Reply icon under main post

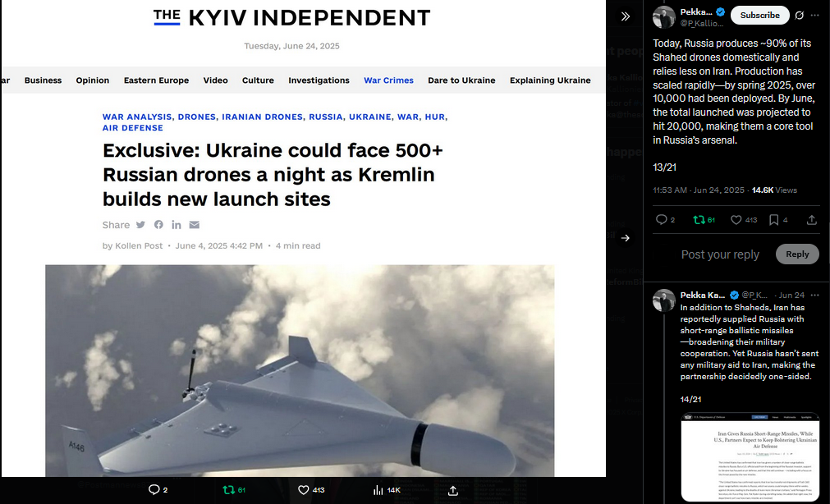[661, 220]
